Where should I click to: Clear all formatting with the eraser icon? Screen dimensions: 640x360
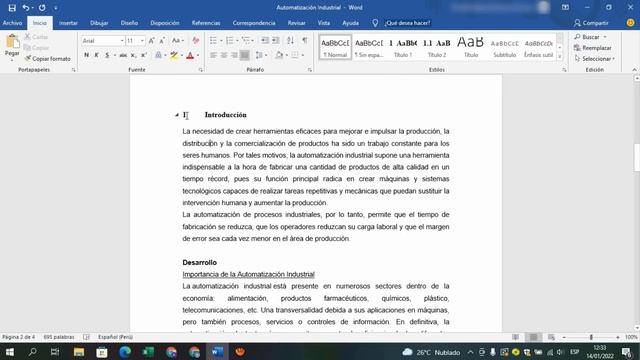point(196,40)
